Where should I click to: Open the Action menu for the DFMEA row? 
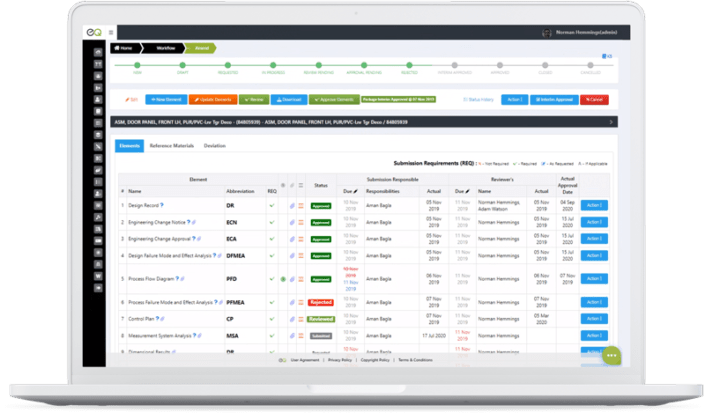tap(594, 255)
